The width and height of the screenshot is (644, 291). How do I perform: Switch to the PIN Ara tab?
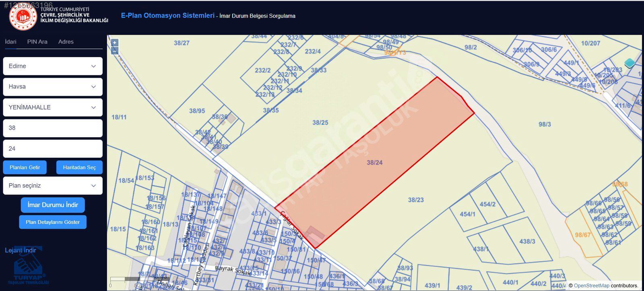pos(37,42)
